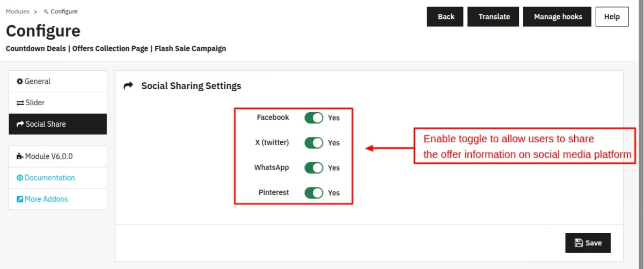Click the More Addons external link icon

(x=20, y=199)
